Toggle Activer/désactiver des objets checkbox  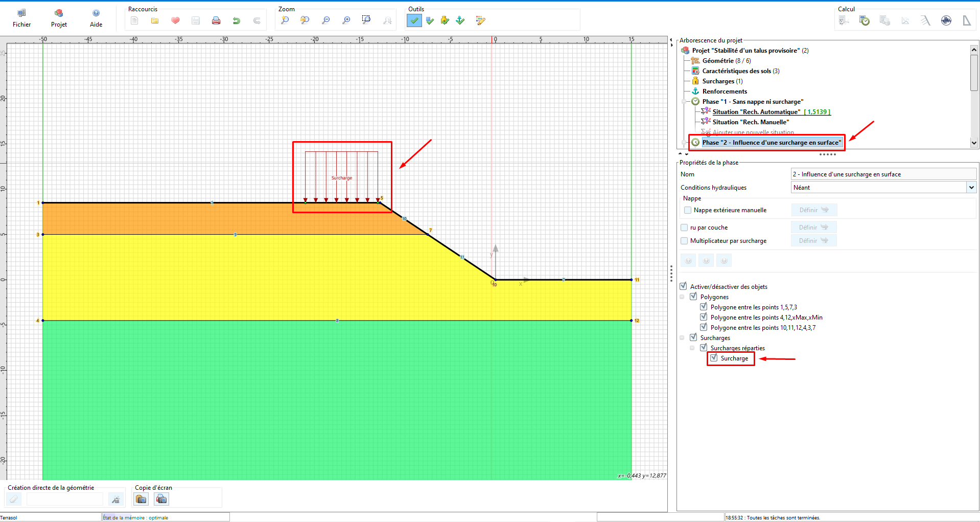click(684, 286)
